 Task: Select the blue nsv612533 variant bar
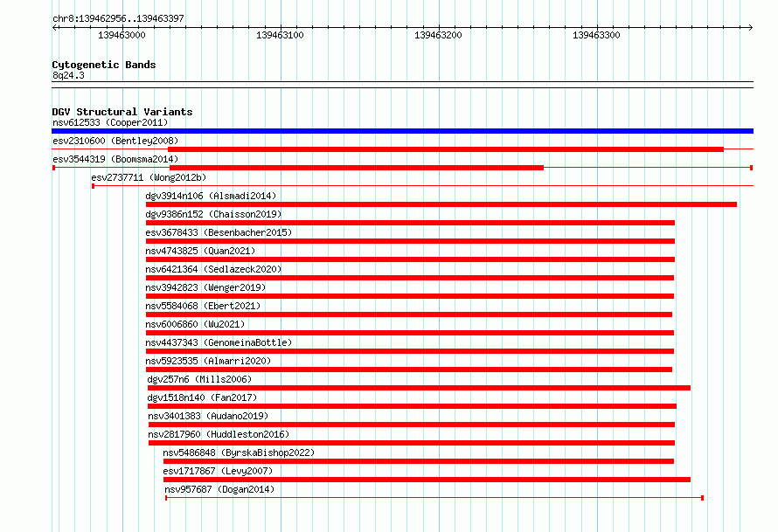pos(402,131)
